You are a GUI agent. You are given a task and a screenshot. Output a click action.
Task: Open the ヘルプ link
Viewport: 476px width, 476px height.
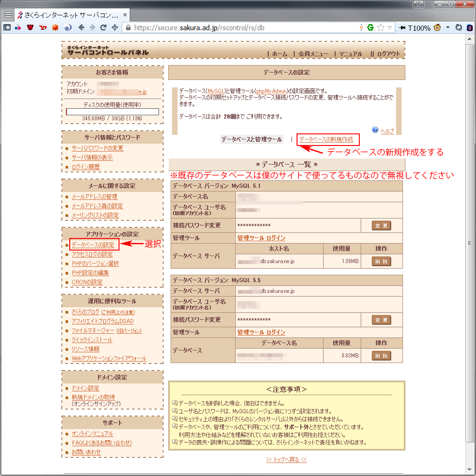pos(387,131)
